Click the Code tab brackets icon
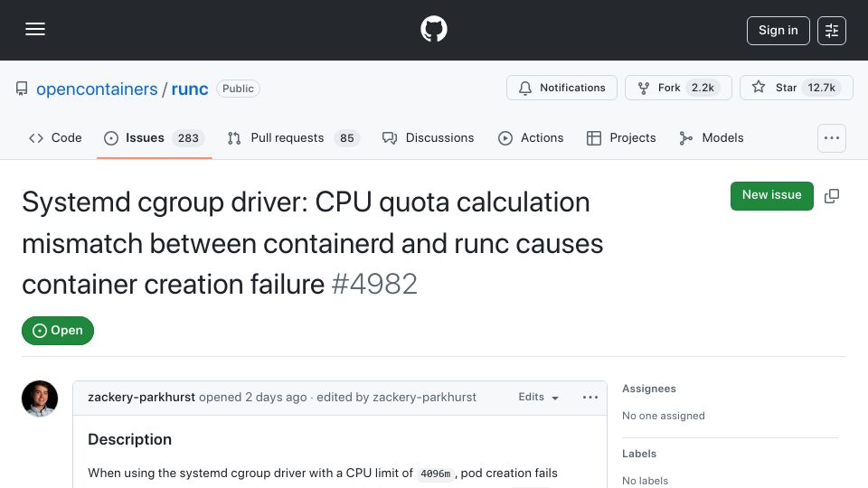This screenshot has height=488, width=868. [x=36, y=138]
